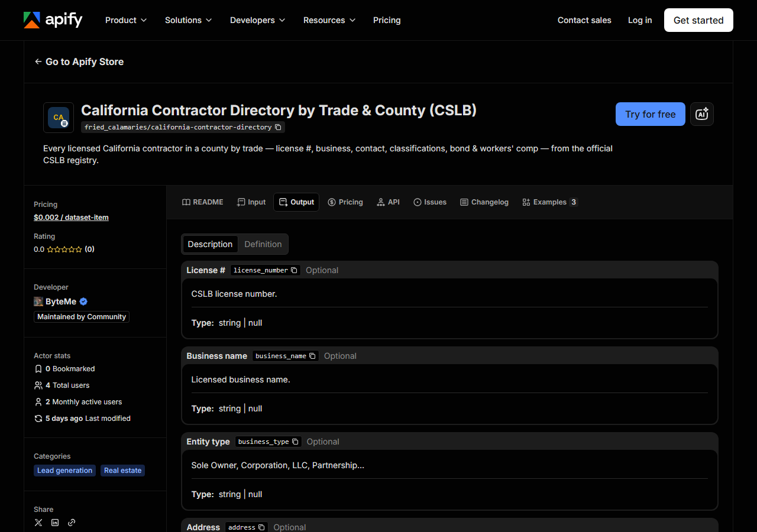Go to Apify Store link
The height and width of the screenshot is (532, 757).
point(79,61)
